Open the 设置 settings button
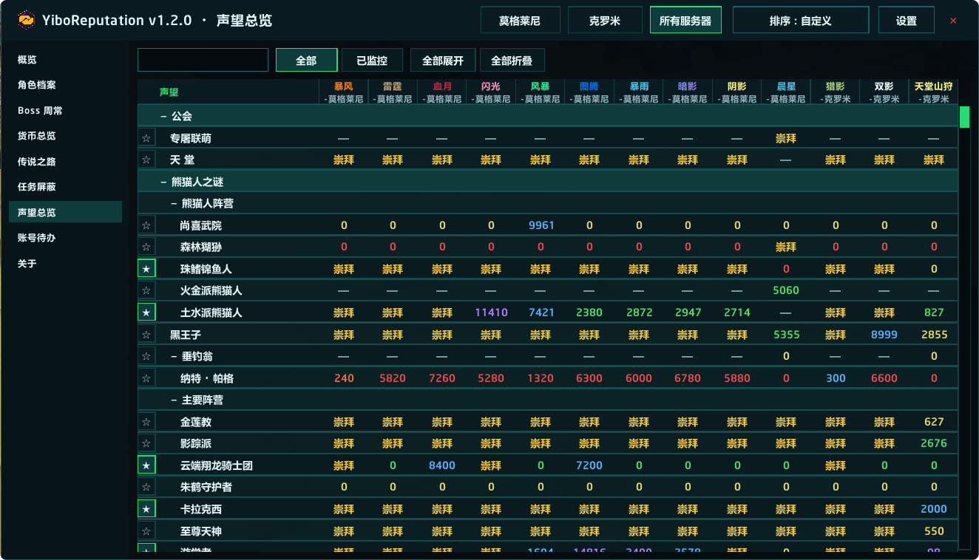The width and height of the screenshot is (979, 560). [906, 21]
